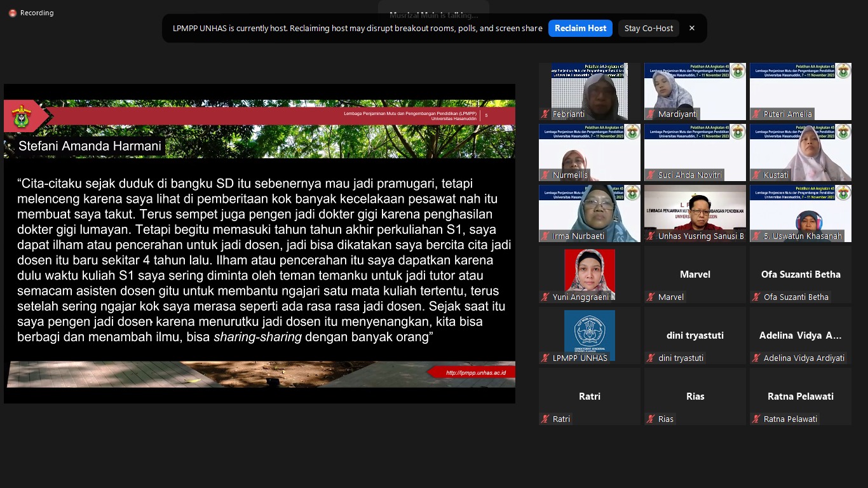Click muted mic icon on Mardiyanti's tile
Viewport: 868px width, 488px height.
pos(651,114)
